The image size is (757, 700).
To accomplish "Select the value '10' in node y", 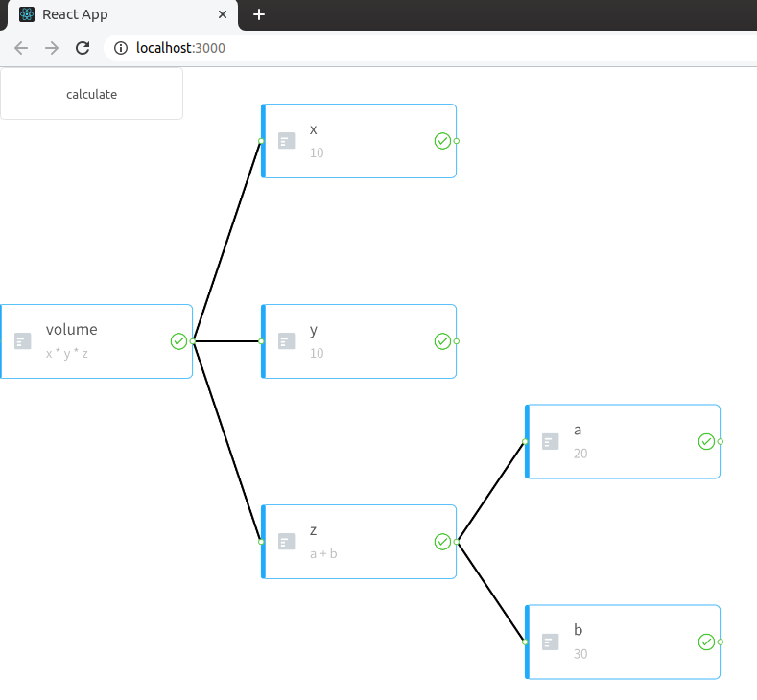I will pos(317,353).
